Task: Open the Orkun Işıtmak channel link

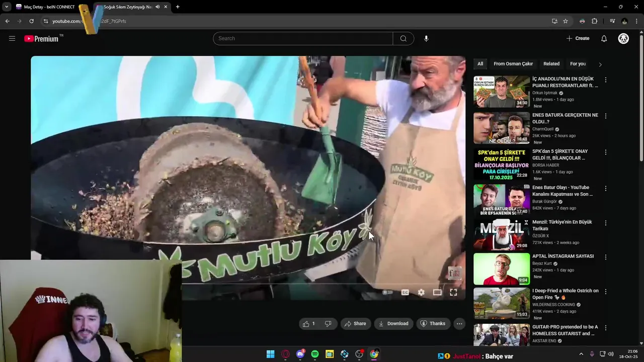Action: 545,93
